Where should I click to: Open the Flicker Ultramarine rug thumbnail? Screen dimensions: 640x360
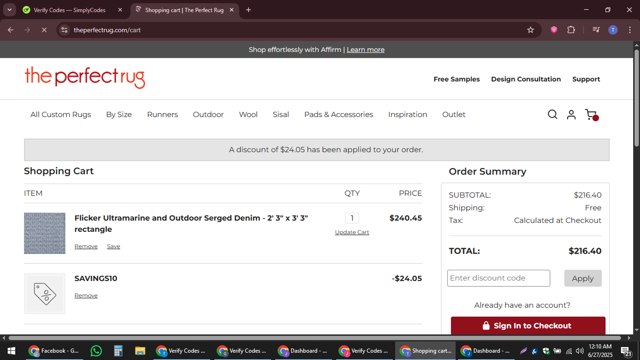coord(44,233)
